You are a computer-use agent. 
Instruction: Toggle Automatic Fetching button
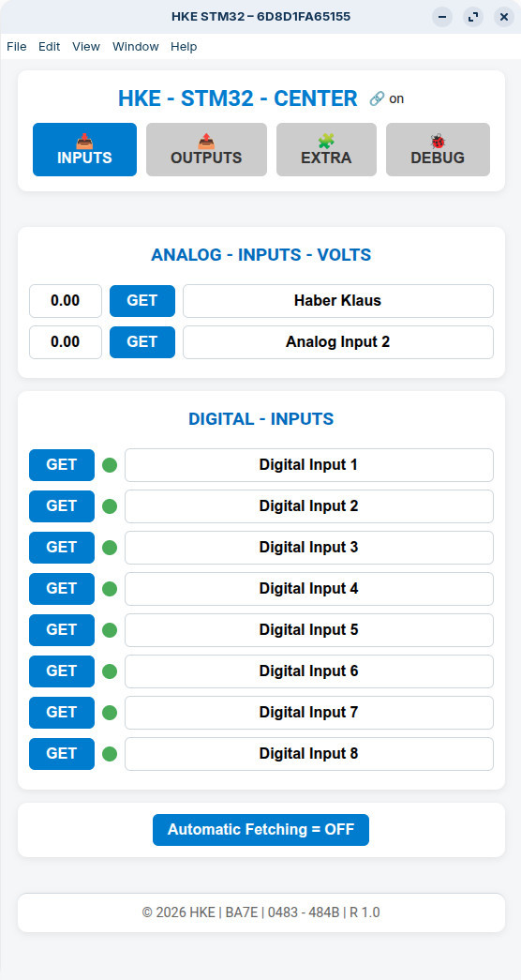(x=260, y=829)
